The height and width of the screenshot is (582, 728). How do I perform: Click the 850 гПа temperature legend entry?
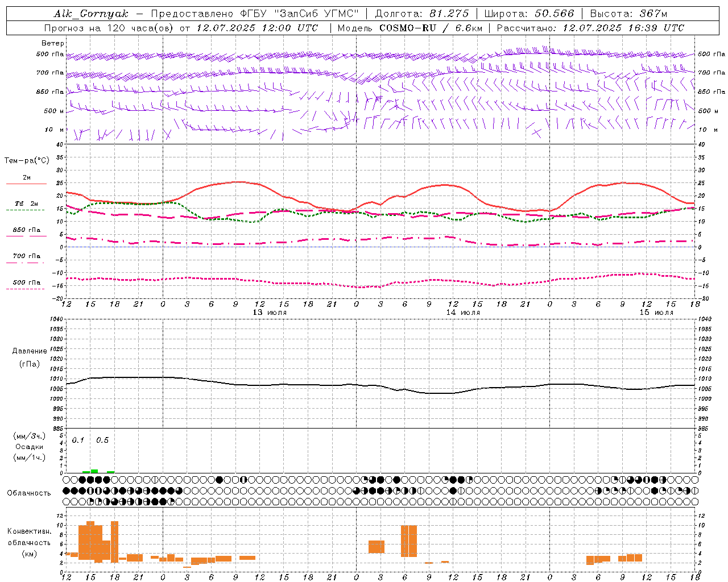(x=26, y=230)
